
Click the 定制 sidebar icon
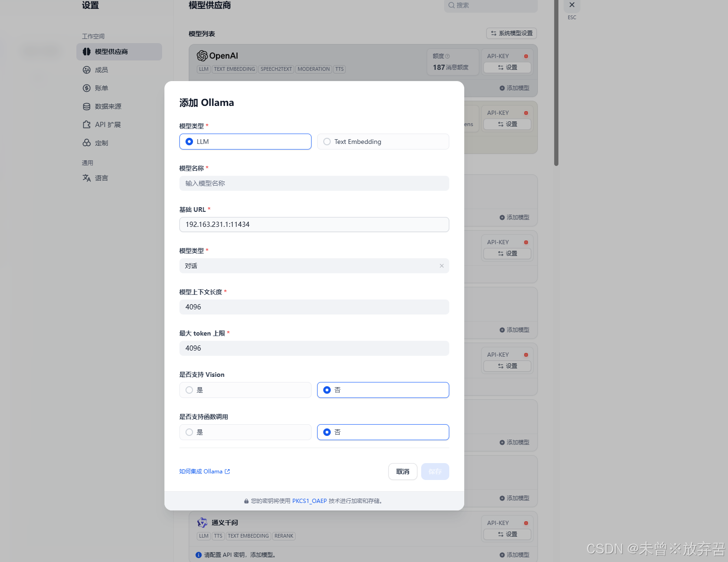click(87, 143)
